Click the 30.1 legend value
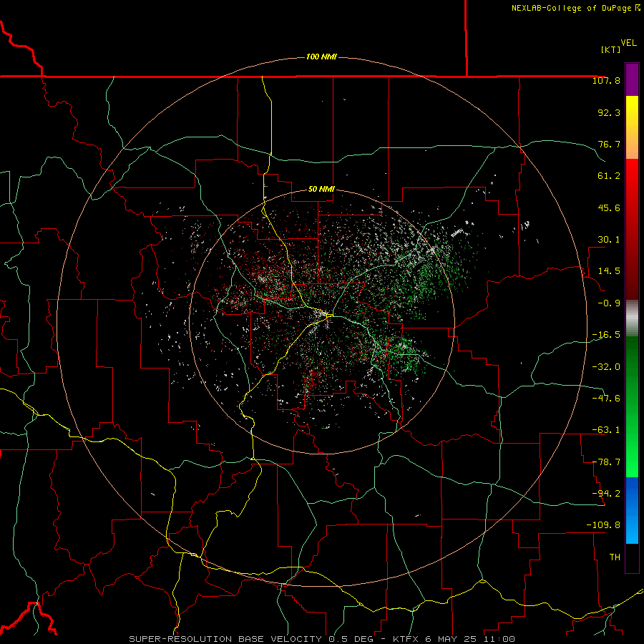The width and height of the screenshot is (644, 644). [x=609, y=240]
